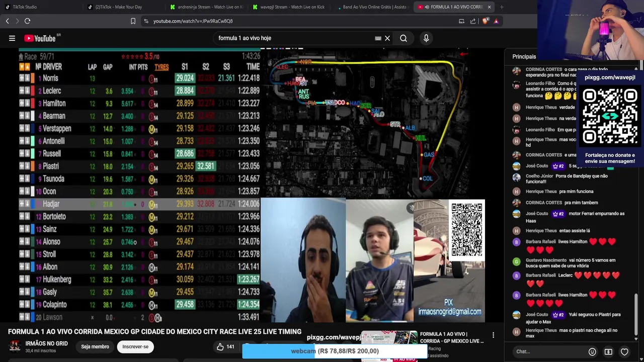This screenshot has height=362, width=644.
Task: Clear the YouTube search text with the X
Action: pos(387,38)
